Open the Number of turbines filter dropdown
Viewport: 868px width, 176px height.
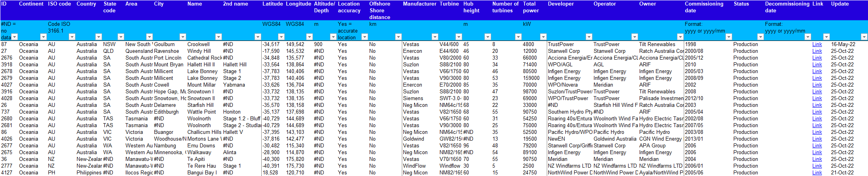click(x=518, y=37)
